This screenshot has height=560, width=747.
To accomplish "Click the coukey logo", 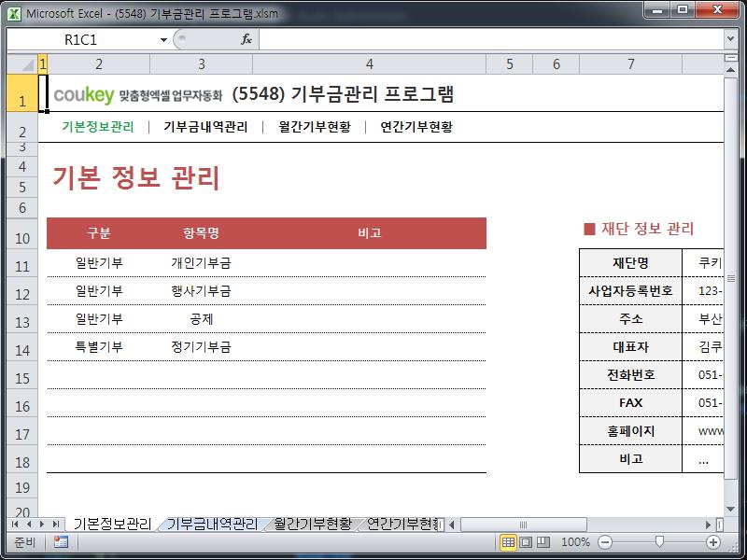I will click(84, 95).
